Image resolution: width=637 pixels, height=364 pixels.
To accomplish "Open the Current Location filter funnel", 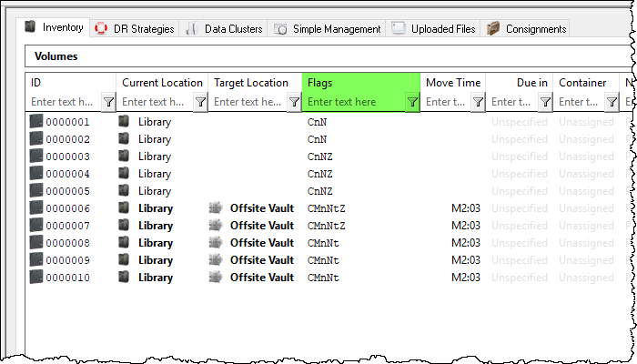I will (200, 102).
